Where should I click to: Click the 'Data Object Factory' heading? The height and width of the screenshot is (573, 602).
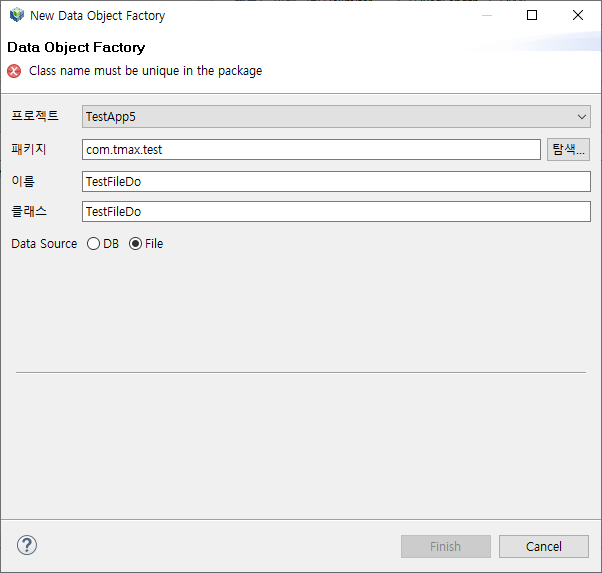click(x=76, y=47)
